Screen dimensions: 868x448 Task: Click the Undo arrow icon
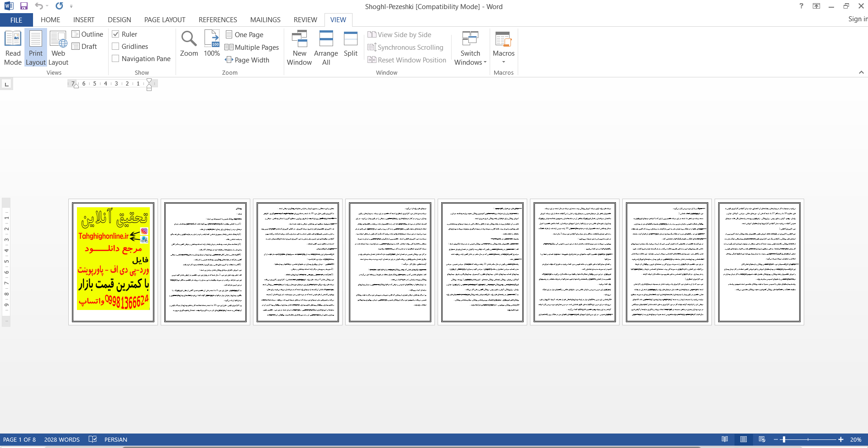39,6
